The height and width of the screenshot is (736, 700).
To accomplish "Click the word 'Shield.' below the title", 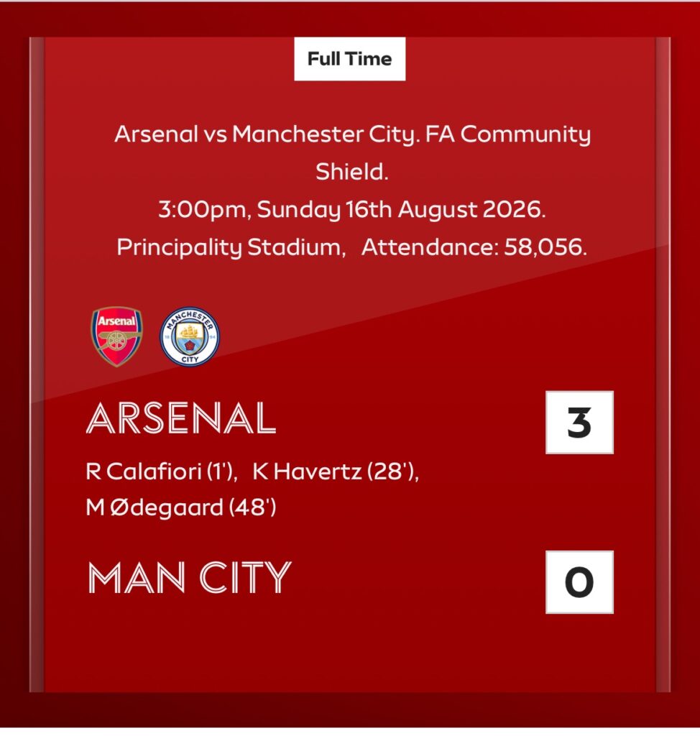I will click(x=351, y=172).
